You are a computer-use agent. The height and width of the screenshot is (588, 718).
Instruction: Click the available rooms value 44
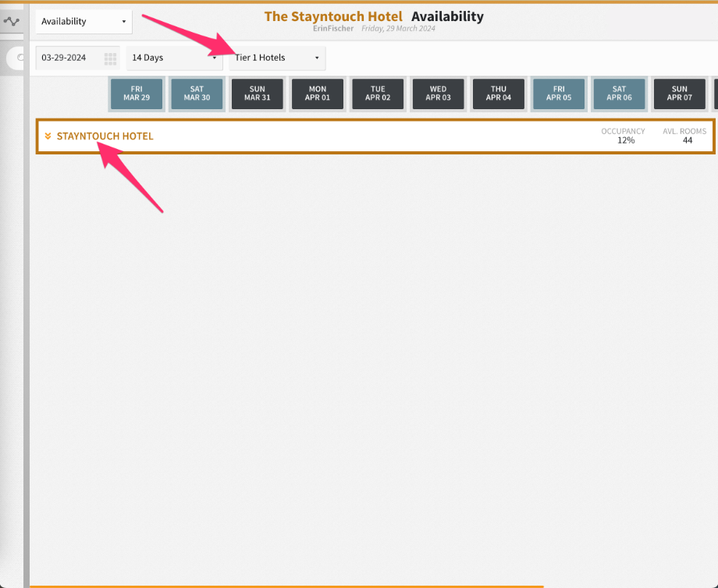[688, 140]
